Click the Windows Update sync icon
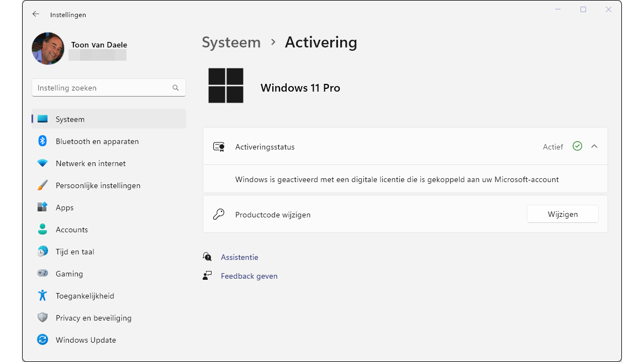 coord(43,340)
